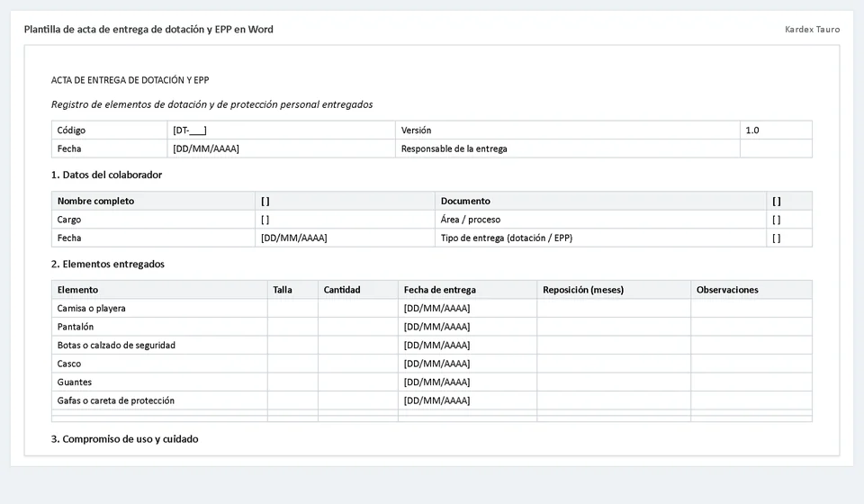Click the title 'ACTA DE ENTREGA DE DOTACIÓN Y EPP'
Viewport: 864px width, 504px height.
point(130,80)
